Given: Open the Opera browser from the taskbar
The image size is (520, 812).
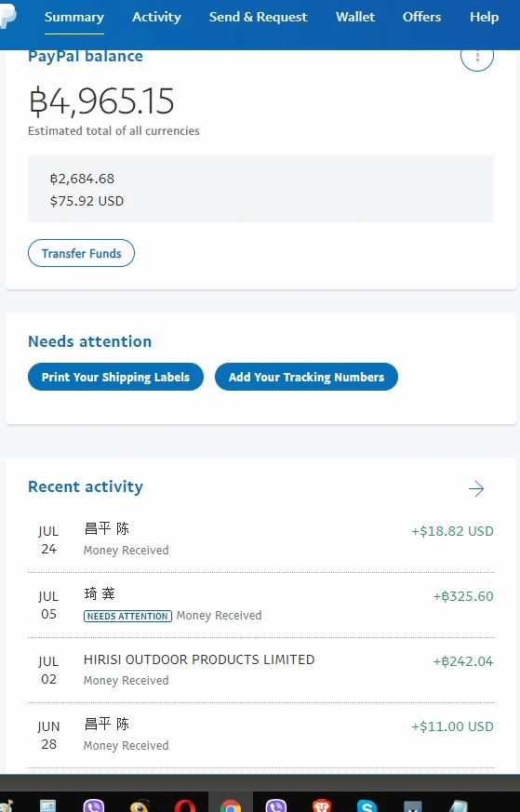Looking at the screenshot, I should pos(185,805).
